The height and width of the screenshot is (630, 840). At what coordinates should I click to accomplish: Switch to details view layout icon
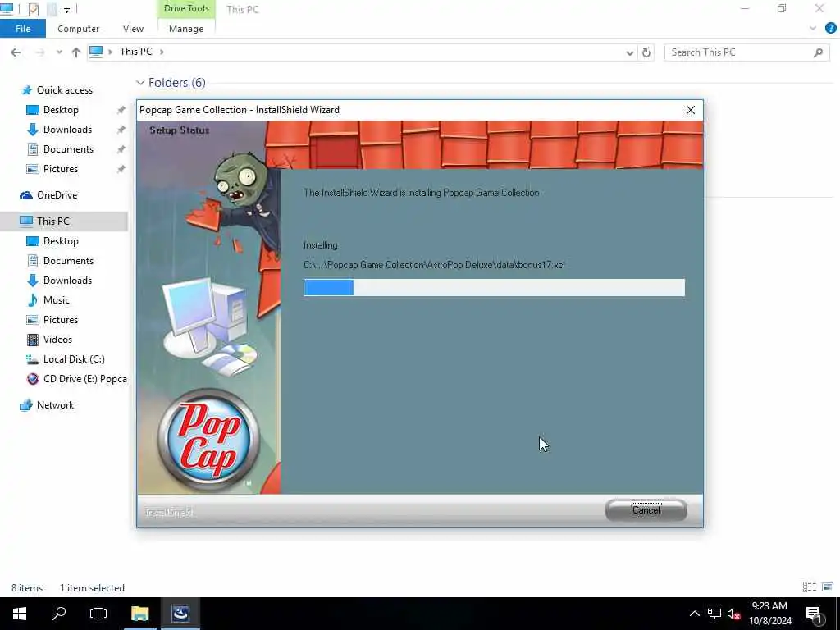tap(809, 587)
